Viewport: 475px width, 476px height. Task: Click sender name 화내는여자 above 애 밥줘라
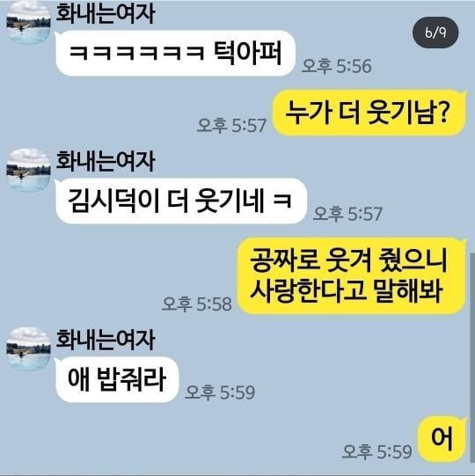point(106,340)
